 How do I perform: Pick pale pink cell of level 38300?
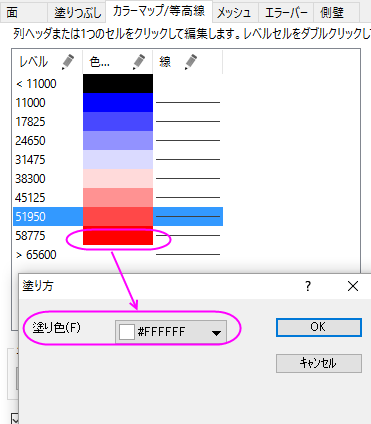pyautogui.click(x=118, y=178)
